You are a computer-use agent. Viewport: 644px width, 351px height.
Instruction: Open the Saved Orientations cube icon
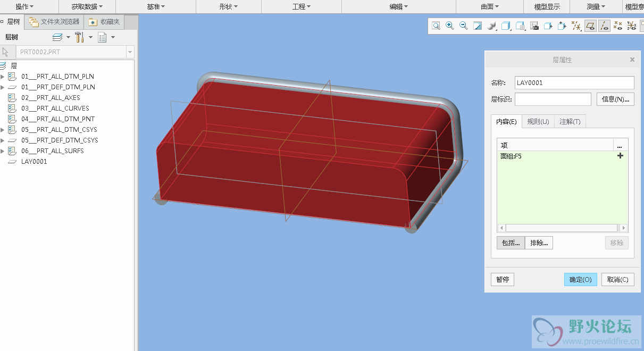[506, 26]
